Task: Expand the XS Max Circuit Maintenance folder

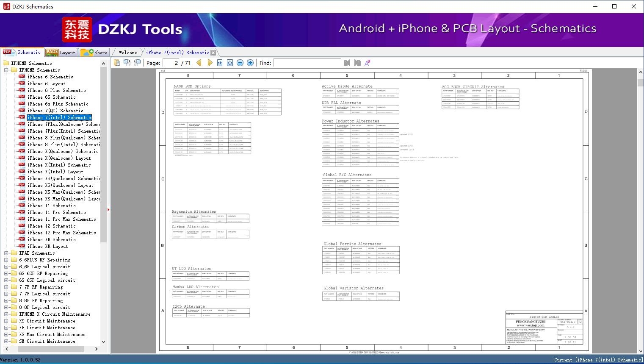Action: [x=6, y=334]
